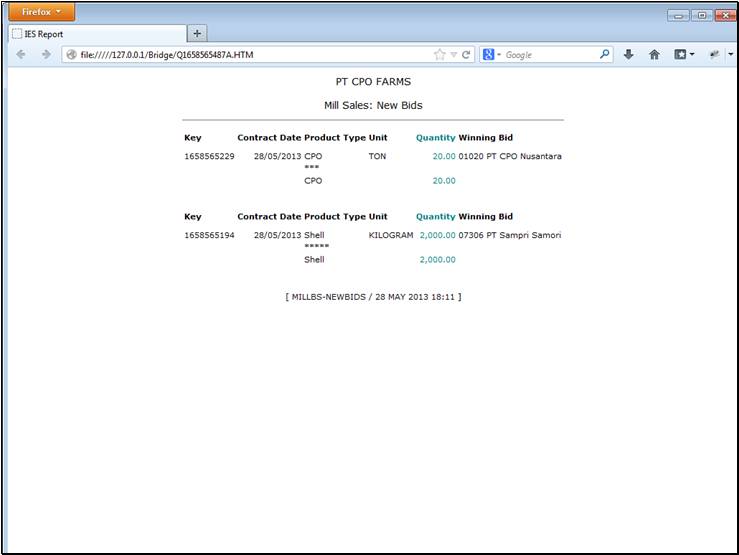Reload the current page
739x555 pixels.
tap(466, 55)
